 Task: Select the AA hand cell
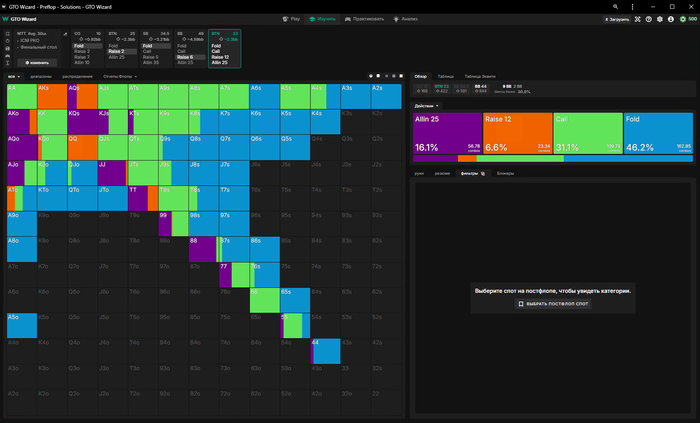[x=22, y=96]
